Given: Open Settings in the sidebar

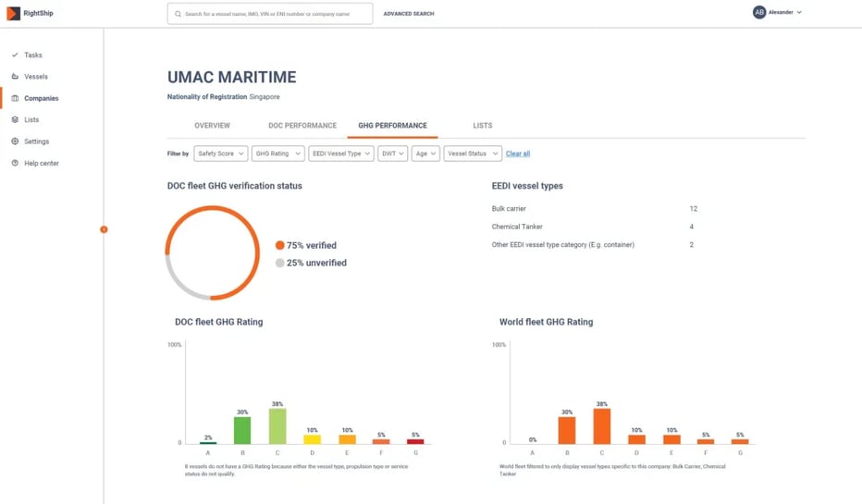Looking at the screenshot, I should click(36, 141).
